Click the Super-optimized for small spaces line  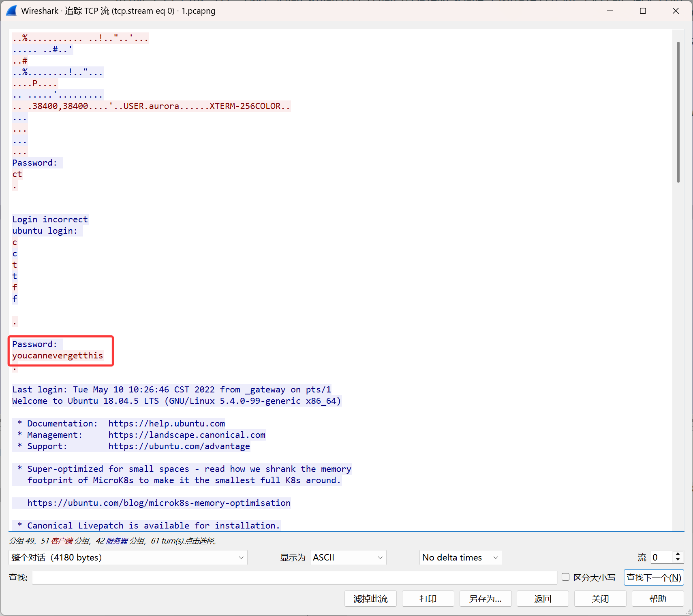pyautogui.click(x=182, y=469)
